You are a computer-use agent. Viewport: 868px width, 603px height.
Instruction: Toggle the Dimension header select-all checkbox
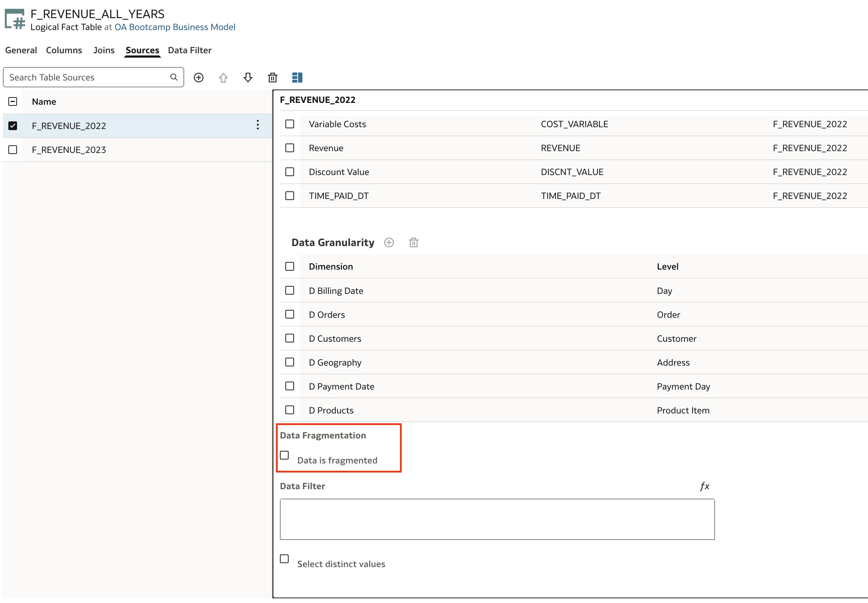[x=290, y=266]
